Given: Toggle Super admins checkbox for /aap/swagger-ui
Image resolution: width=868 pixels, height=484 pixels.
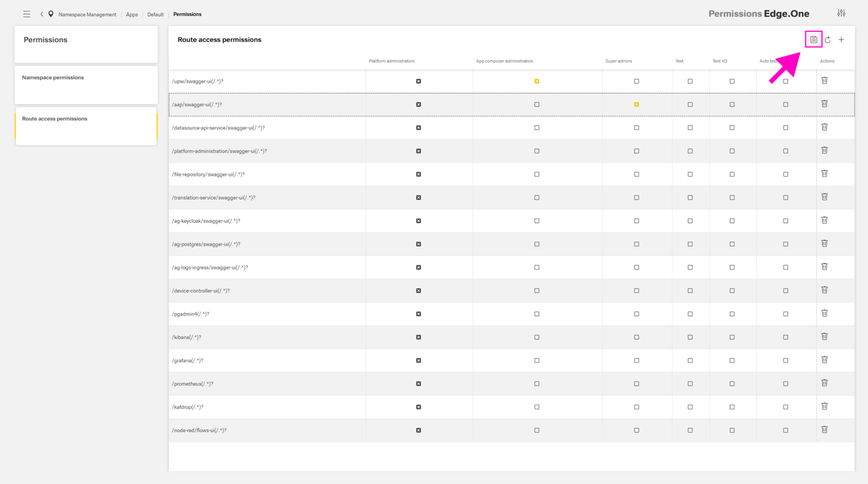Looking at the screenshot, I should pyautogui.click(x=636, y=105).
